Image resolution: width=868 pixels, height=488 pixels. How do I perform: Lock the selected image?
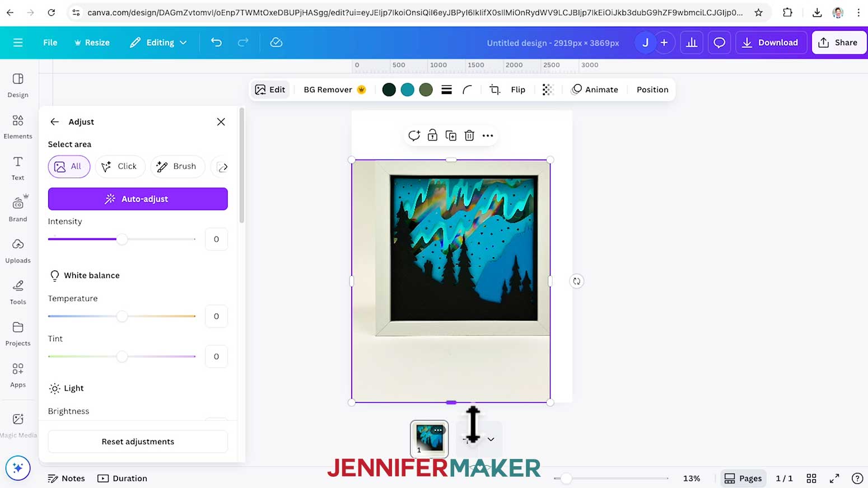pos(432,135)
